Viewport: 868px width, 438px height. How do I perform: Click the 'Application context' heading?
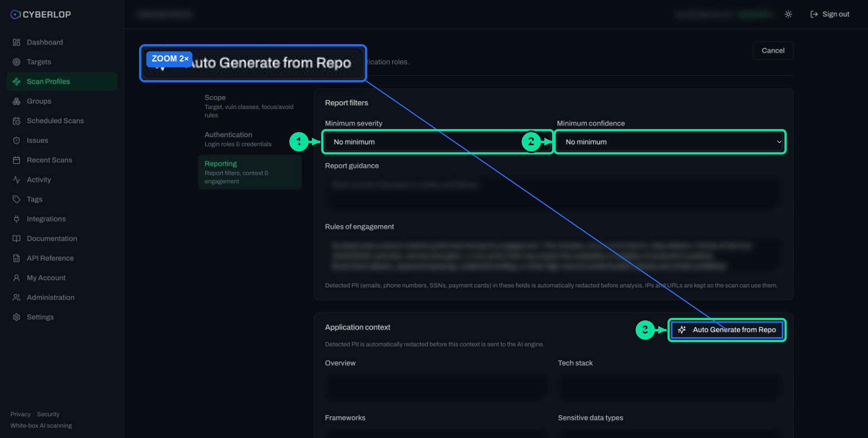357,327
